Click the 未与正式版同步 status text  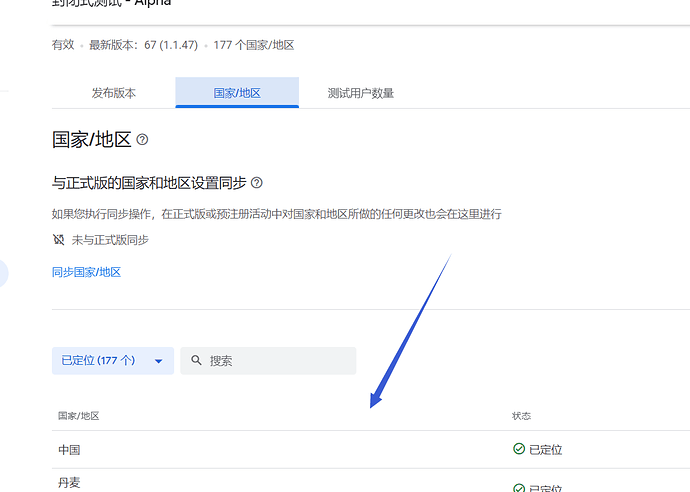click(x=110, y=240)
